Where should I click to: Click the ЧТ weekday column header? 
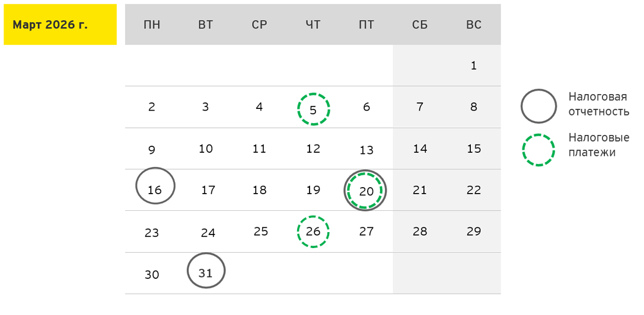click(313, 25)
